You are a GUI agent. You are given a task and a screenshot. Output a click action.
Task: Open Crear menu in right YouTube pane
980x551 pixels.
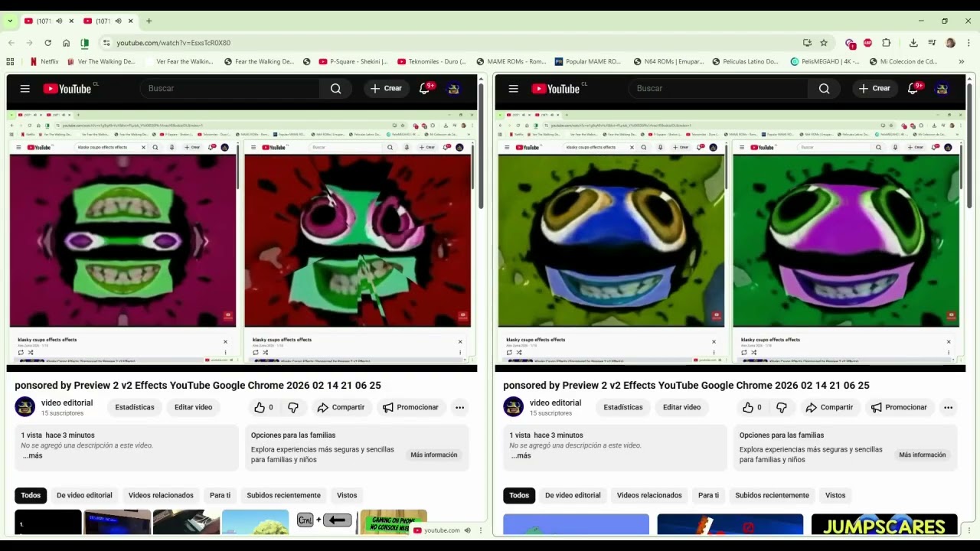(874, 89)
